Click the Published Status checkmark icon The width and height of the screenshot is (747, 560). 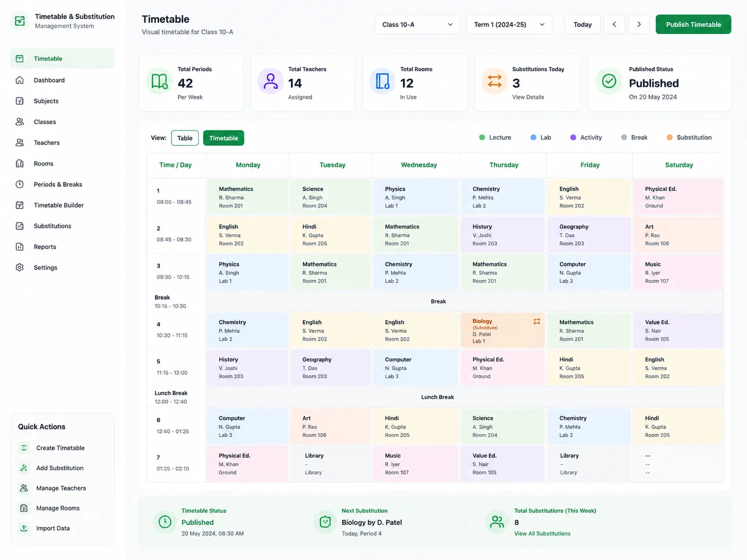(609, 81)
